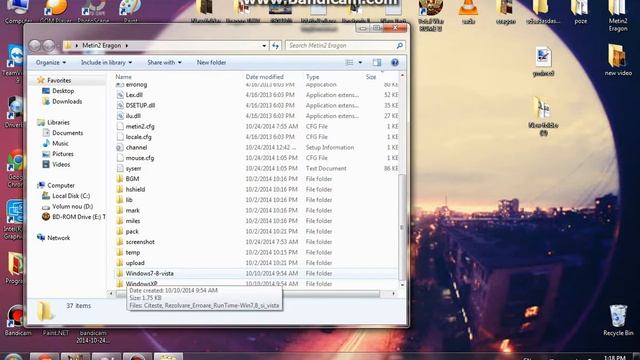This screenshot has height=360, width=640.
Task: Click Metin2 Eragon in the address breadcrumb
Action: pyautogui.click(x=102, y=46)
